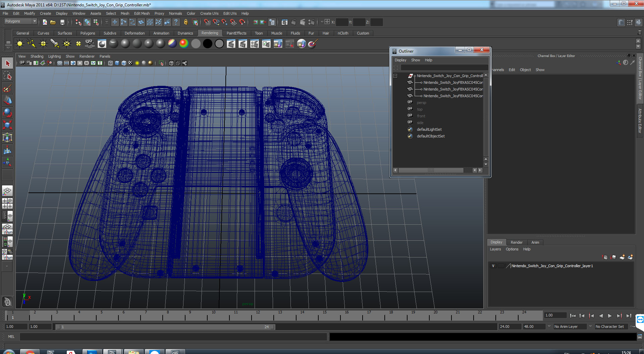The image size is (644, 354).
Task: Toggle wireframe shading cube in viewport
Action: [110, 63]
